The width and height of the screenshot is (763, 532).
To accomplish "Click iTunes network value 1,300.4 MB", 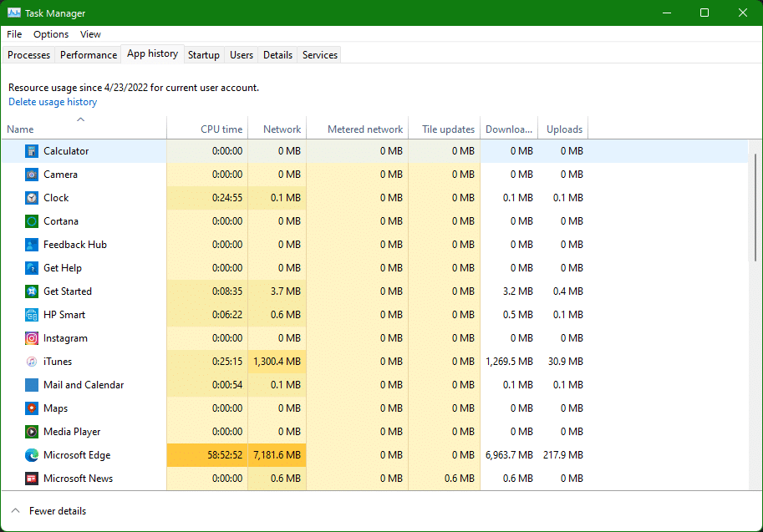I will pos(277,362).
